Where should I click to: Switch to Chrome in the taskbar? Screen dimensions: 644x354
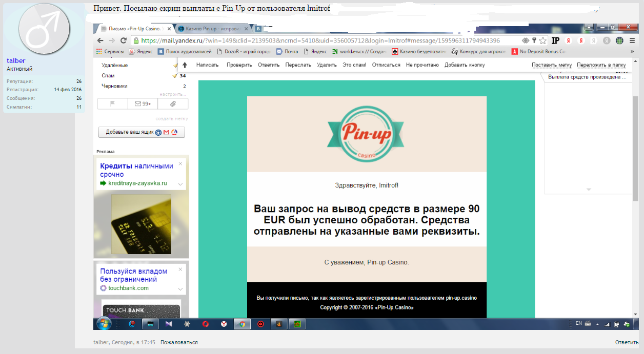[x=242, y=324]
